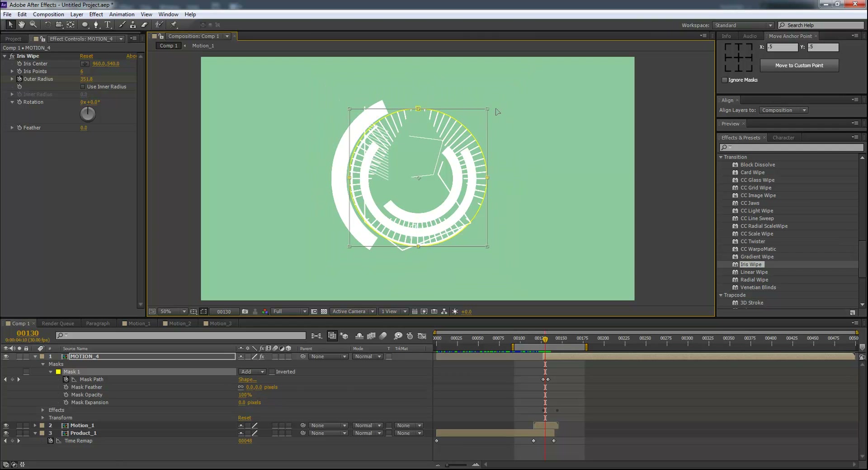Select the Ellipse shape tool
The image size is (868, 470).
[x=85, y=24]
